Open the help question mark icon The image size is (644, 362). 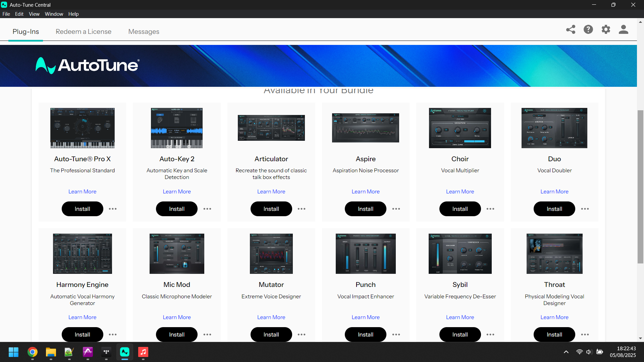click(588, 29)
